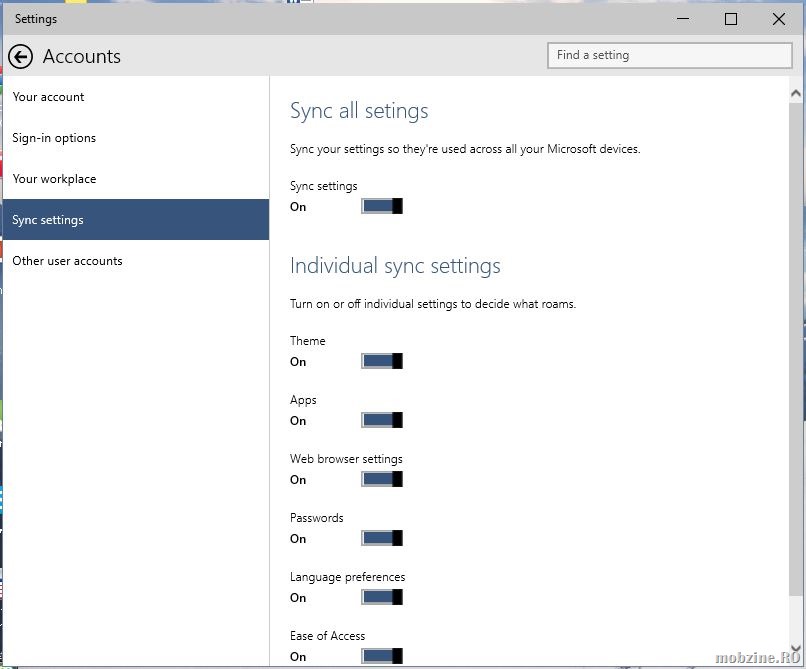
Task: Click 'Sync your settings so they're used' text
Action: tap(465, 149)
